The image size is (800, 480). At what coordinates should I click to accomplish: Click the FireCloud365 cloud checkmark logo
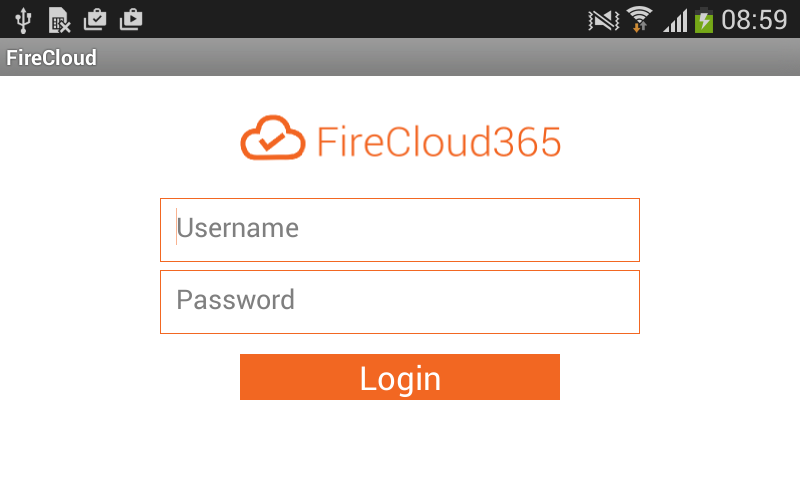pos(272,139)
